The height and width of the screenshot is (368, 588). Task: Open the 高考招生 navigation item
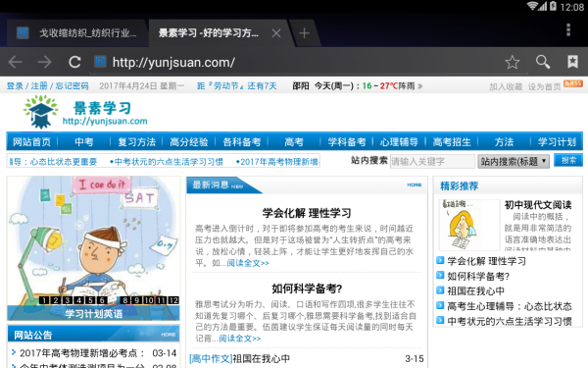point(452,142)
